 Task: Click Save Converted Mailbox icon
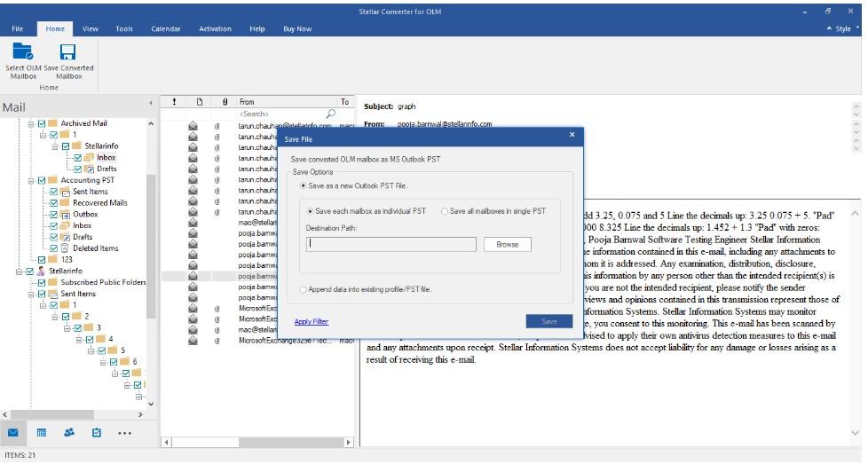[68, 51]
